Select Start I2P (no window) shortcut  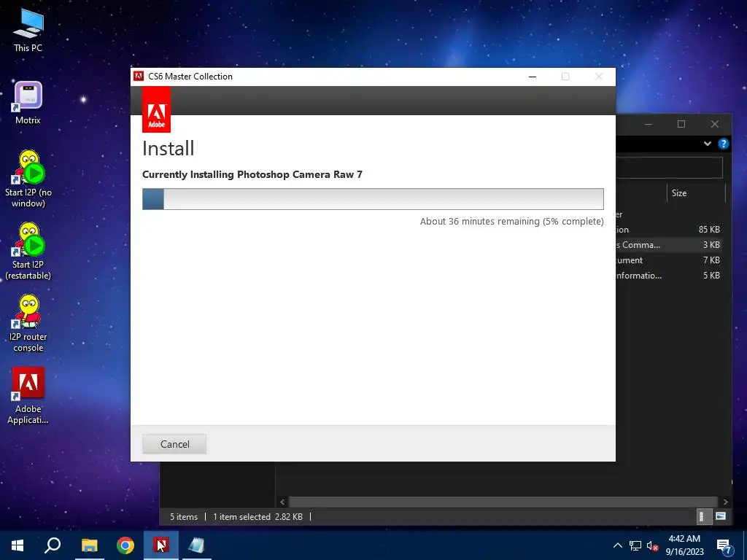[x=28, y=179]
